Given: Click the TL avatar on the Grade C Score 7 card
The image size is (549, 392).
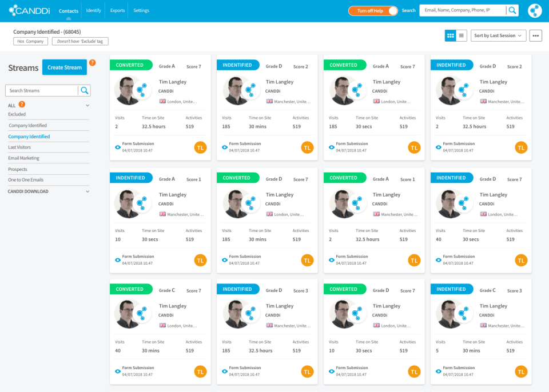Looking at the screenshot, I should (200, 371).
